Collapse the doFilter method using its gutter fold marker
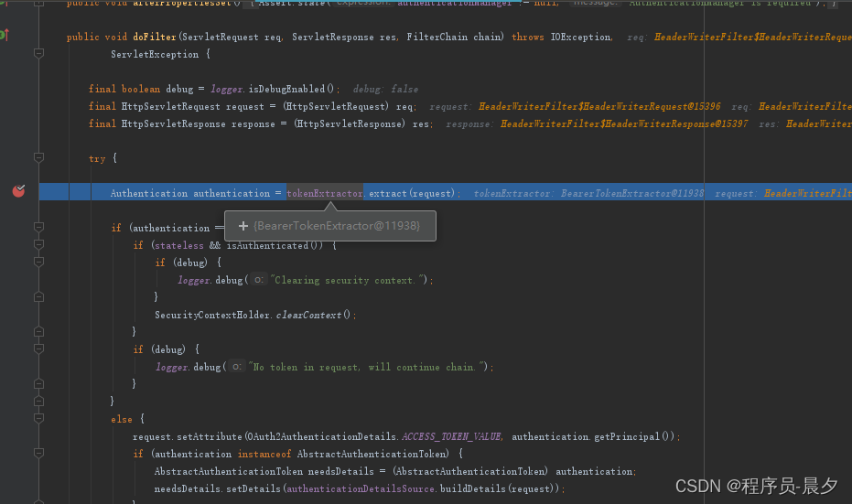Viewport: 852px width, 504px height. coord(38,53)
